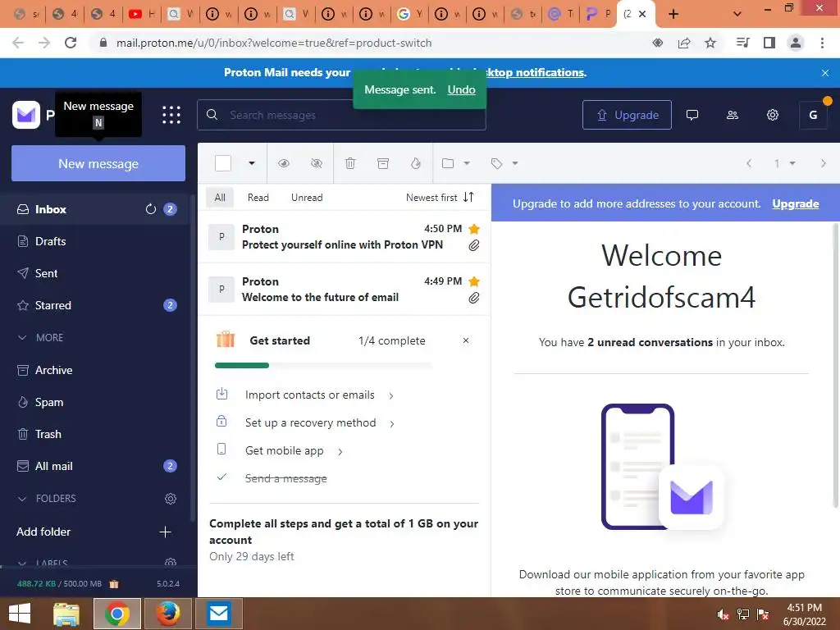Go to next page arrow

point(824,163)
